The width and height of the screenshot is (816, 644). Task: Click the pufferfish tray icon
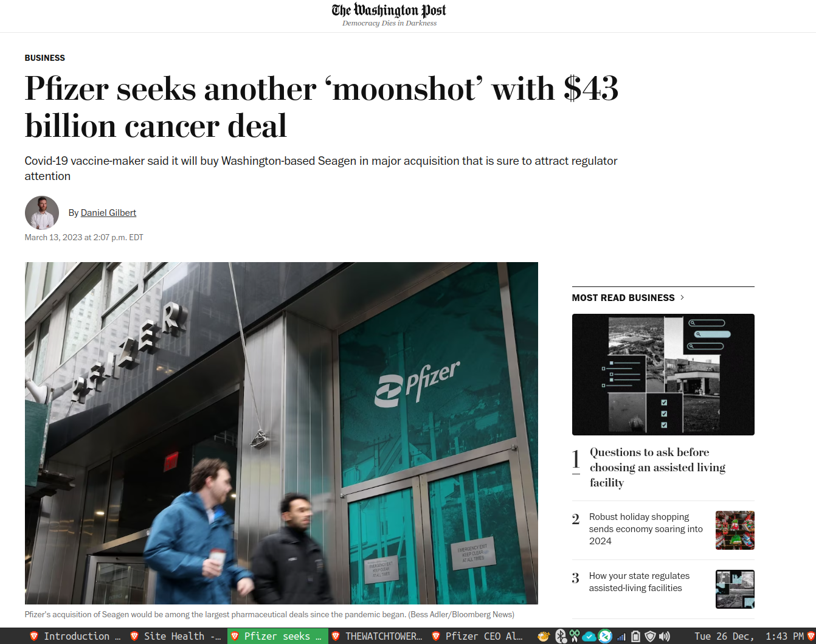(x=544, y=636)
